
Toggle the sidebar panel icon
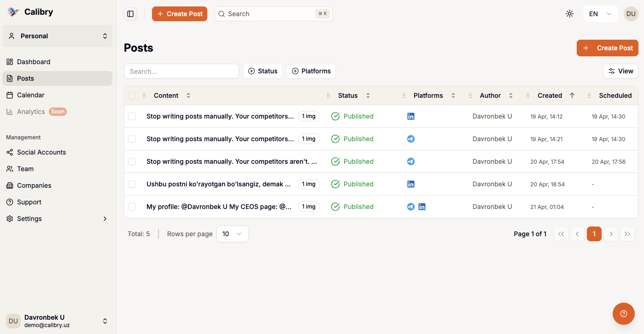130,14
